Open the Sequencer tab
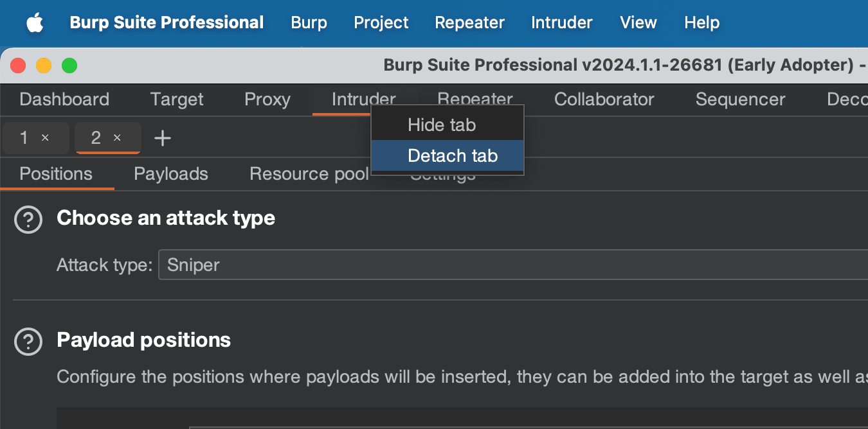Screen dimensions: 868x429 tap(740, 100)
